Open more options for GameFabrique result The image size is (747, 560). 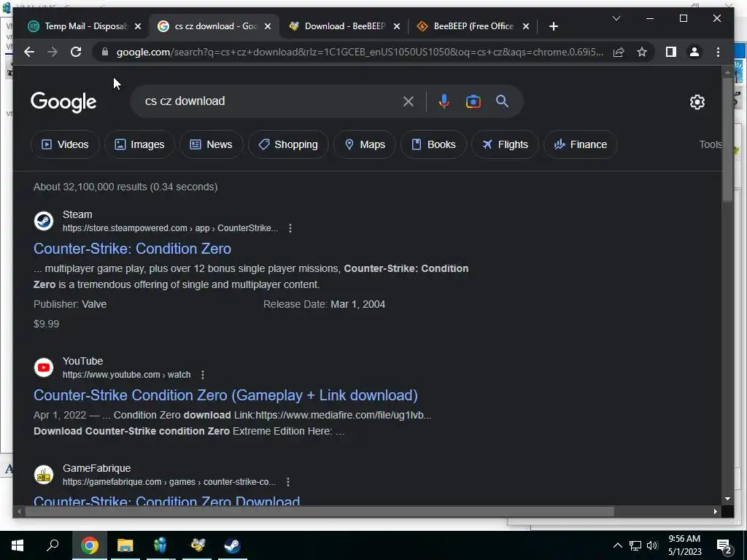click(288, 482)
